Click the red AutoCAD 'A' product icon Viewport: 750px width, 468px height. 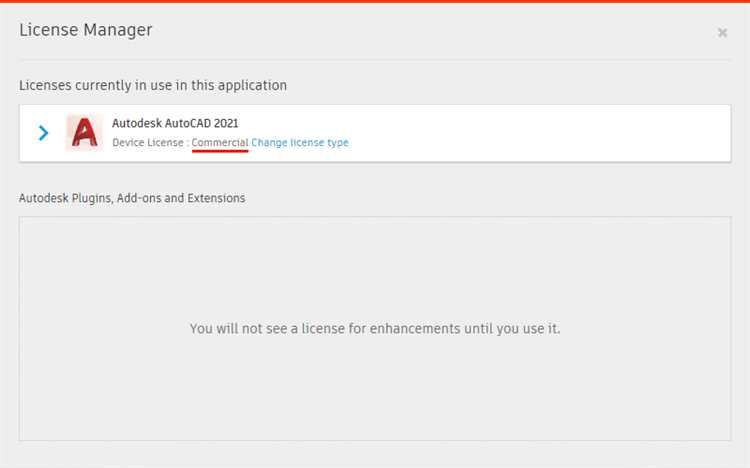(85, 133)
